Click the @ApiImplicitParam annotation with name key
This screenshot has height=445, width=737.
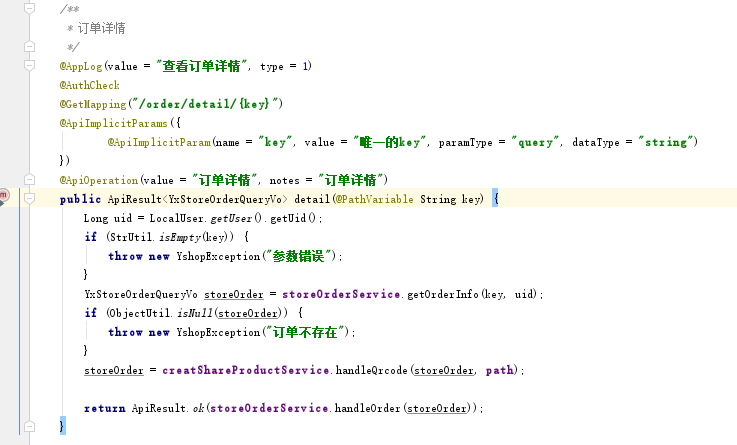(x=159, y=142)
